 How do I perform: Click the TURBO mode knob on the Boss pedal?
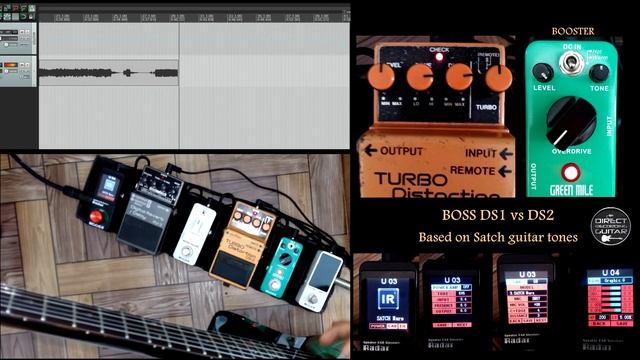pos(498,77)
